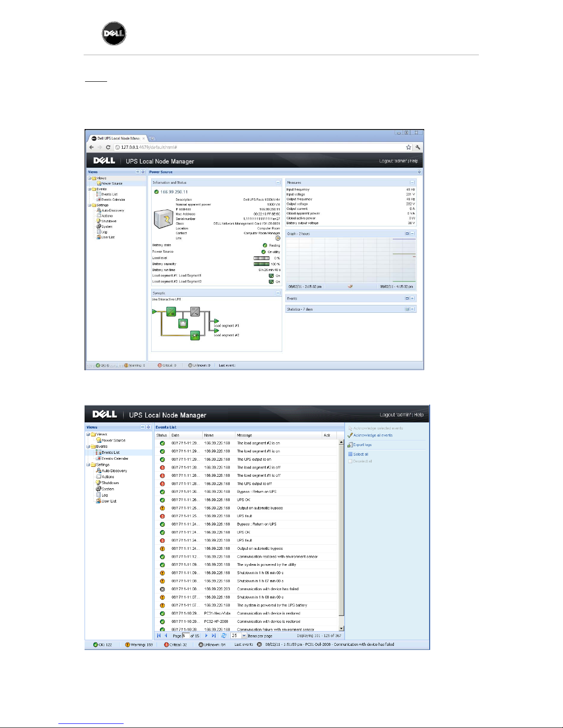This screenshot has width=563, height=728.
Task: Click the Critical: 32 status bar indicator
Action: coord(176,644)
